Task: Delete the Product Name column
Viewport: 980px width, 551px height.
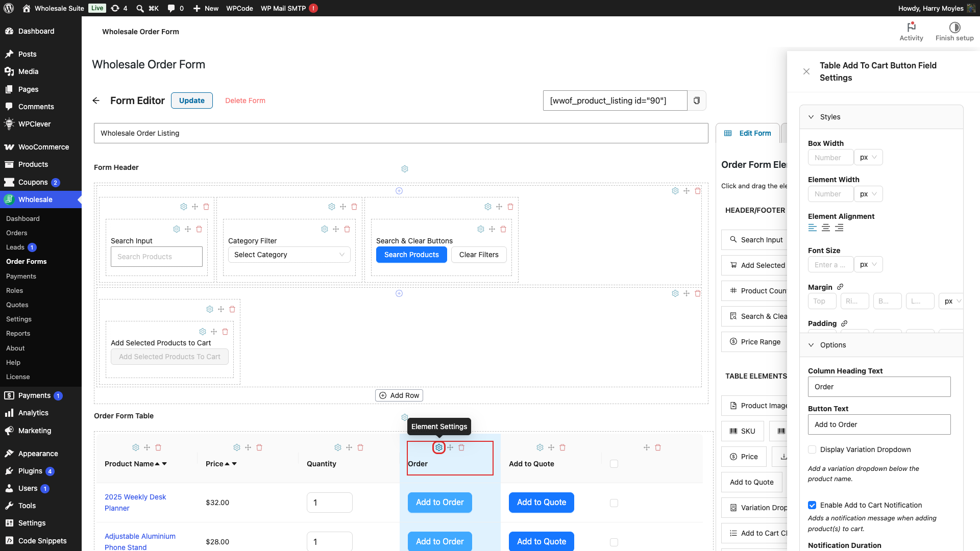Action: [158, 447]
